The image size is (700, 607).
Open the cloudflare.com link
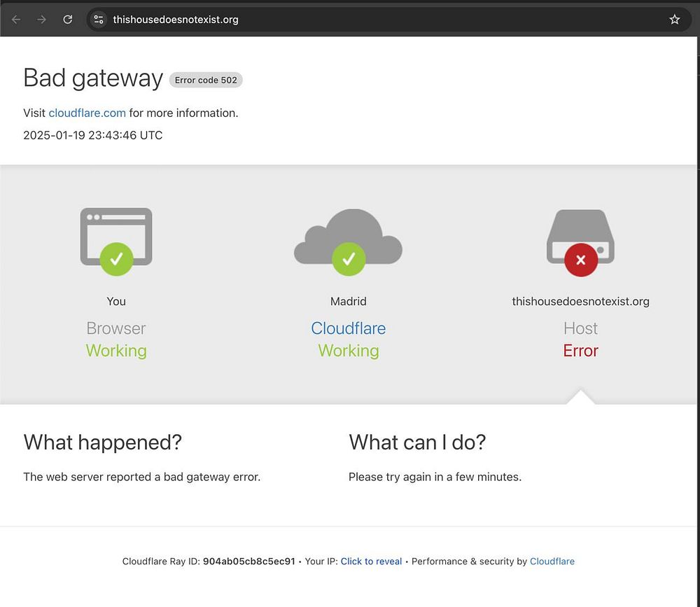point(87,113)
